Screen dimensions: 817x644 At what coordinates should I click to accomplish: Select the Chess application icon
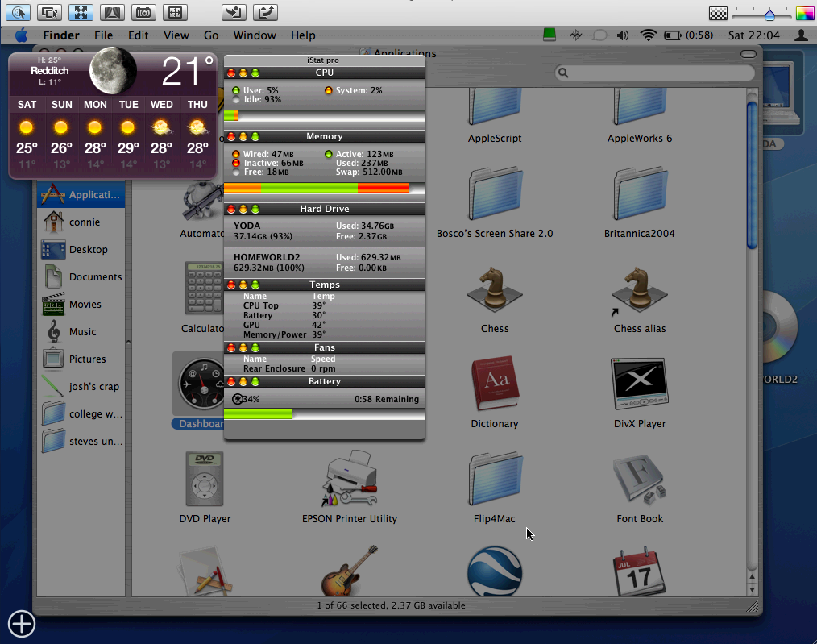click(495, 289)
